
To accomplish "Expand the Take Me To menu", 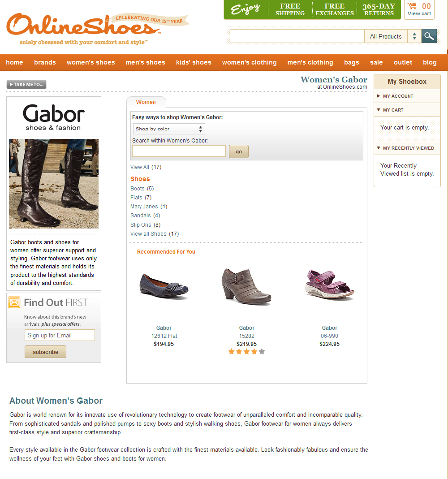I will pyautogui.click(x=26, y=84).
